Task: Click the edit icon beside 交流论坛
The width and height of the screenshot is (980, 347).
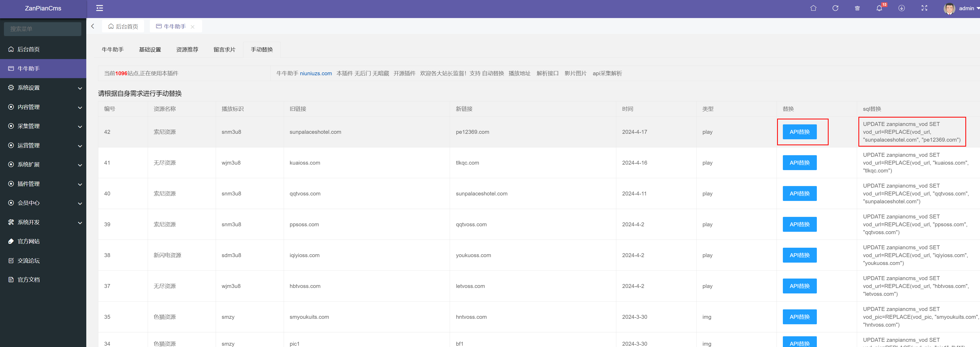Action: tap(11, 261)
